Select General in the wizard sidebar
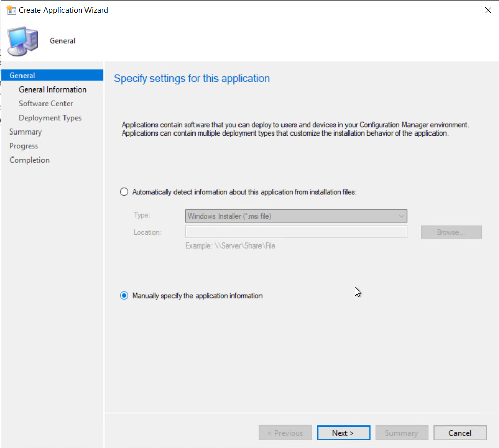 tap(22, 75)
